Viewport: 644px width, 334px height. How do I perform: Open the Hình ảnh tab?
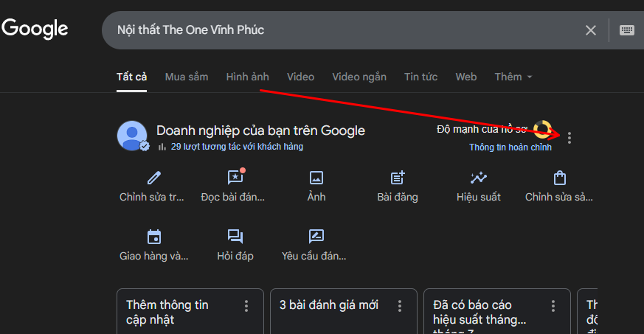coord(247,77)
